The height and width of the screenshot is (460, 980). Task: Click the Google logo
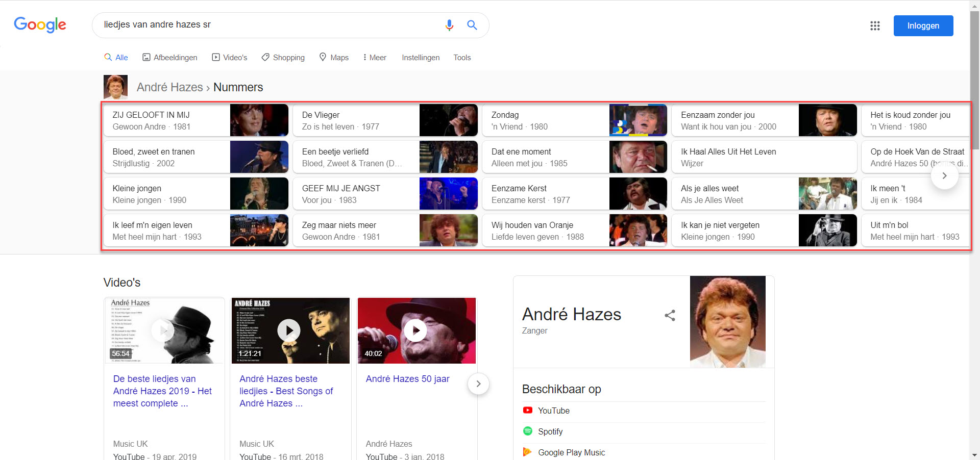pyautogui.click(x=40, y=24)
